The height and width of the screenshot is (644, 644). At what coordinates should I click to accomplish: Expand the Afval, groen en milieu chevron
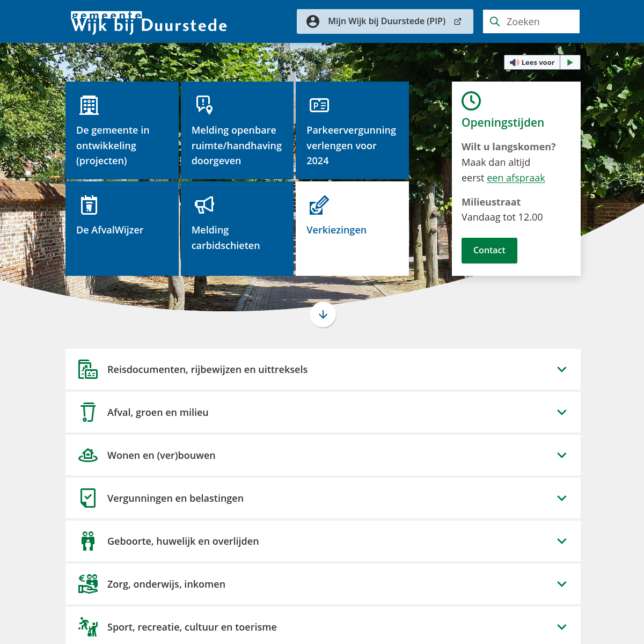(562, 412)
